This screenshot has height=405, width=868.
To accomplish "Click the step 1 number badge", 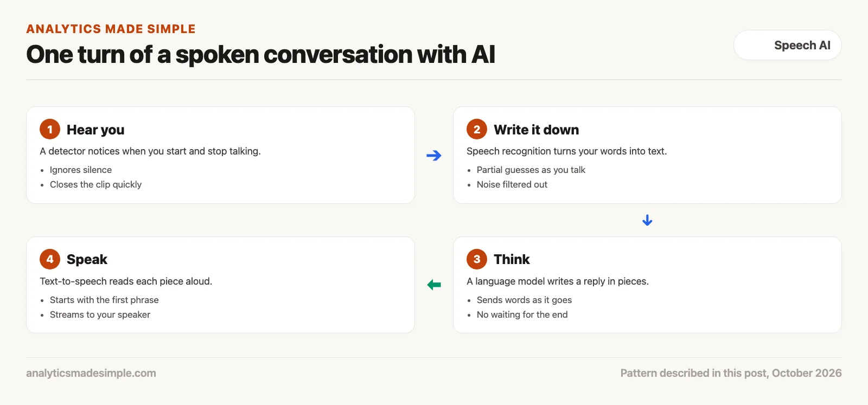I will [50, 129].
